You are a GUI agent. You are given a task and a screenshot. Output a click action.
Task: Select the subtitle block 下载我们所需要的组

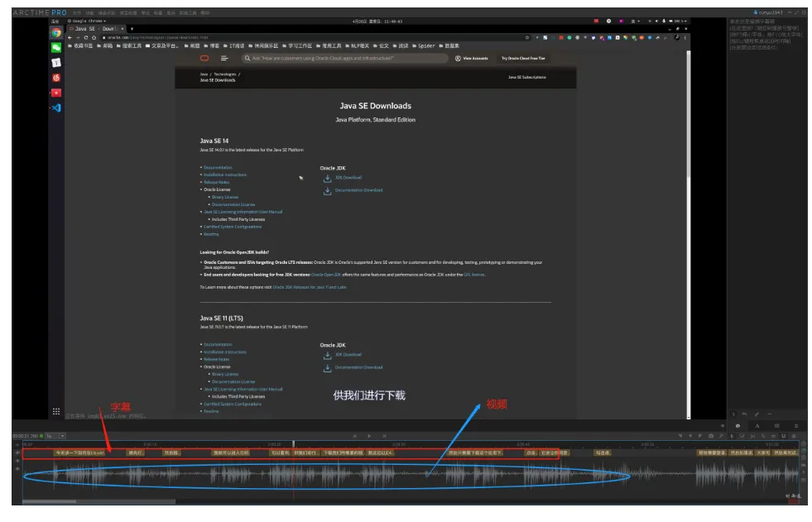(x=343, y=453)
